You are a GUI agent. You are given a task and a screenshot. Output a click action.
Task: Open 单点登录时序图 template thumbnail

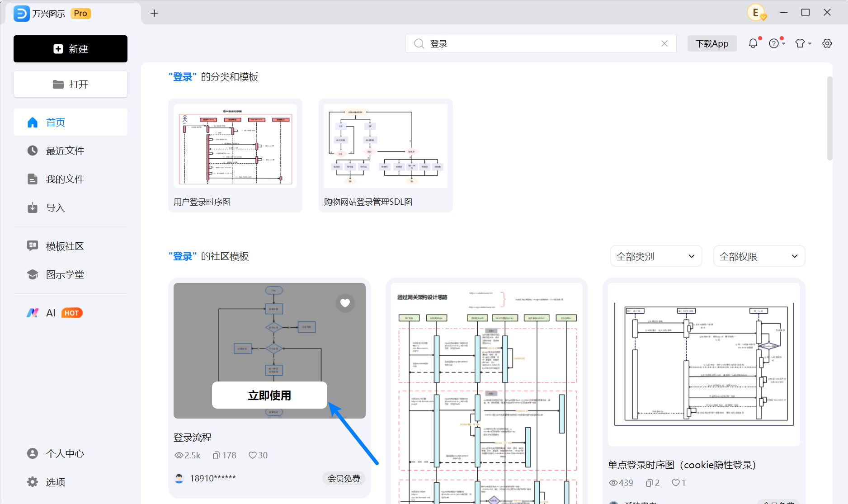[x=704, y=364]
